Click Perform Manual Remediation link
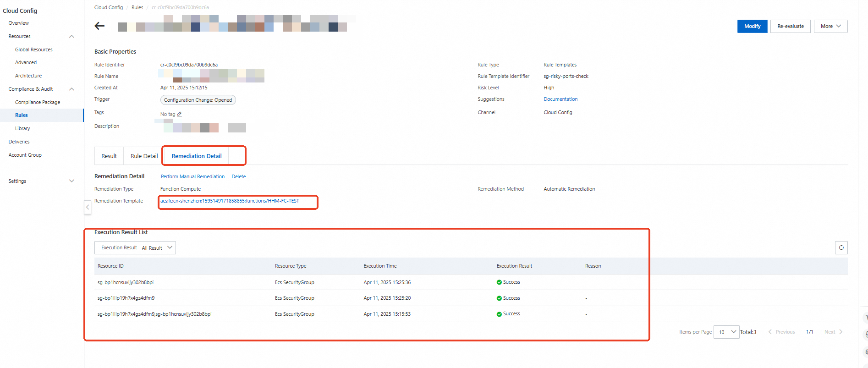 tap(192, 176)
